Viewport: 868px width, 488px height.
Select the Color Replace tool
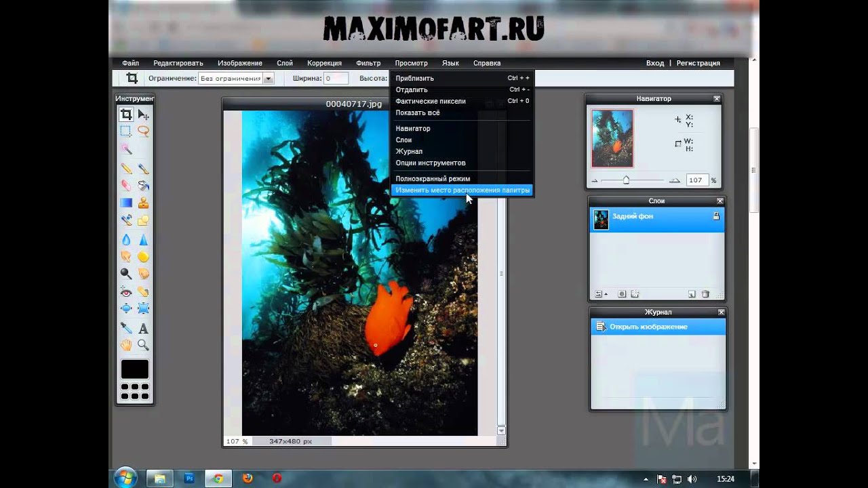[126, 220]
